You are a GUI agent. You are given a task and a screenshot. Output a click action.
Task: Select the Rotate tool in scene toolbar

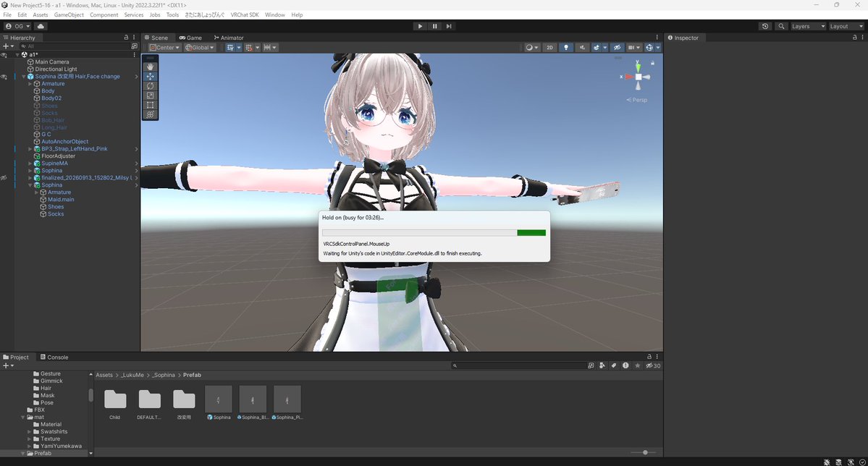(x=150, y=86)
